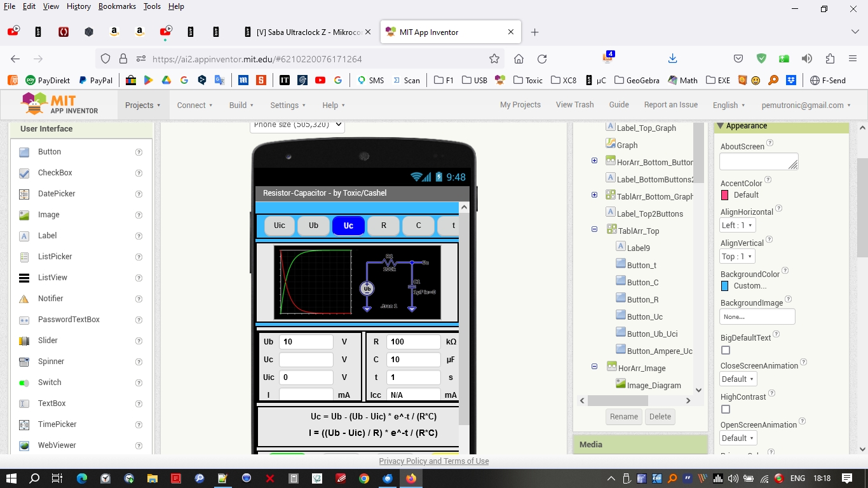Open help for the CheckBox component
868x488 pixels.
[139, 173]
